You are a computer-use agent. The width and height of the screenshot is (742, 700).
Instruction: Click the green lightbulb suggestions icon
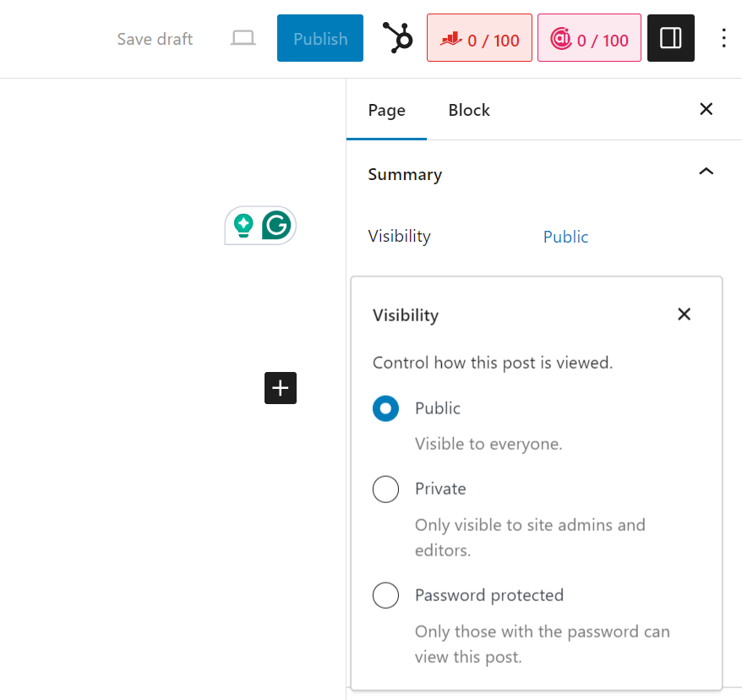click(x=243, y=225)
